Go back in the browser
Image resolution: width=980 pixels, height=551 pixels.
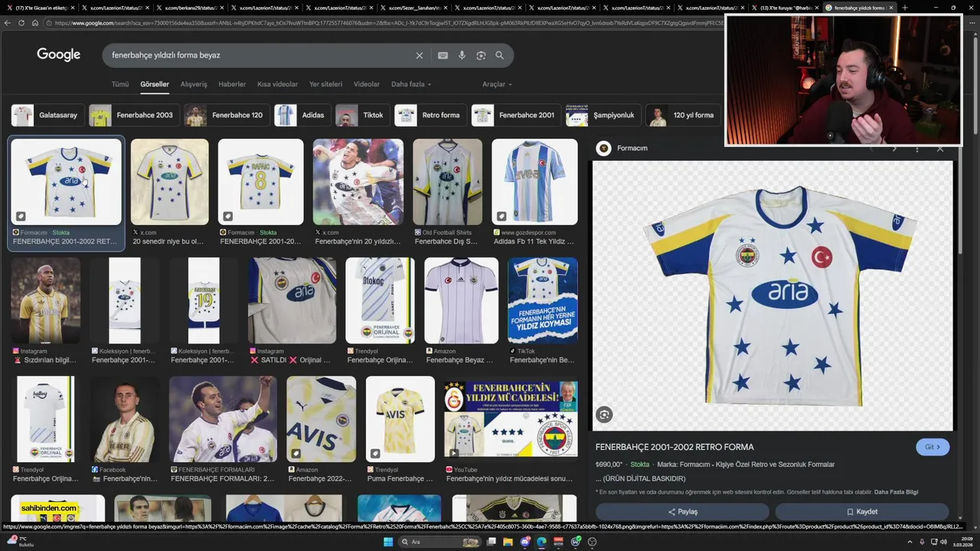pos(8,23)
